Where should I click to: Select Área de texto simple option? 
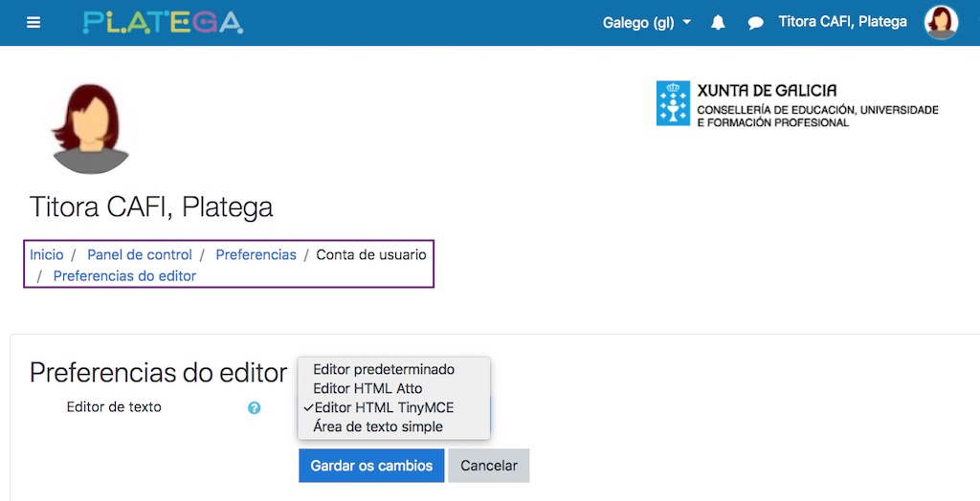point(393,427)
